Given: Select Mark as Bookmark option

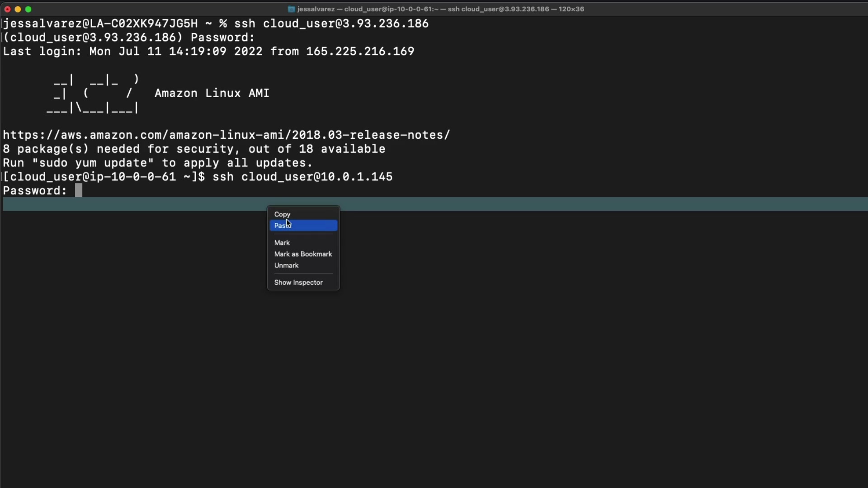Looking at the screenshot, I should 303,254.
